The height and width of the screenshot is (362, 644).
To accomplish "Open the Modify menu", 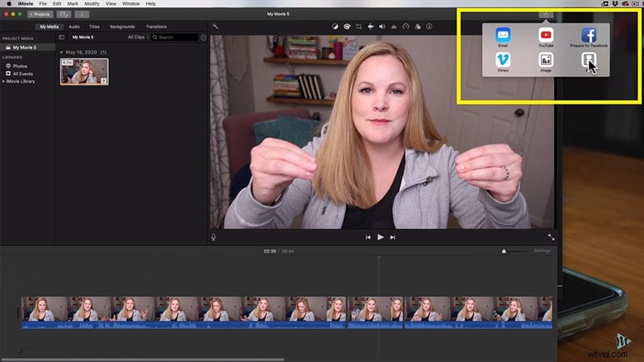I will coord(92,4).
